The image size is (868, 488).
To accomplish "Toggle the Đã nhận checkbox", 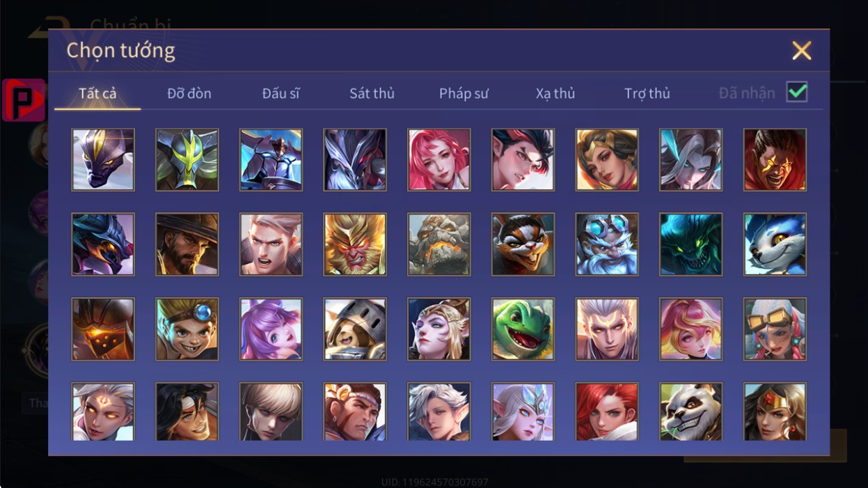I will [797, 92].
